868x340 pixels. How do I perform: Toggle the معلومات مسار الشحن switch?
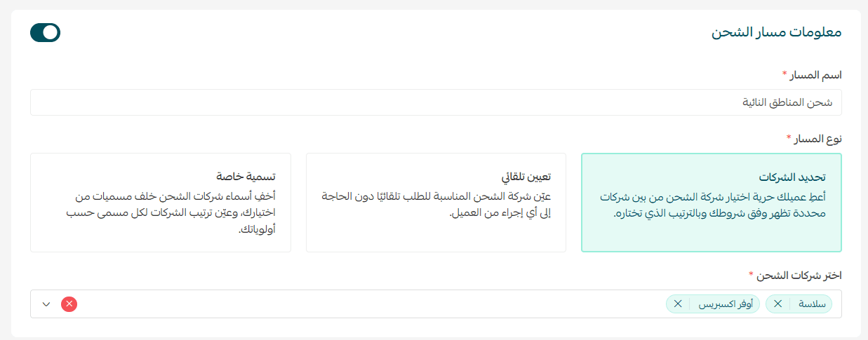coord(45,32)
